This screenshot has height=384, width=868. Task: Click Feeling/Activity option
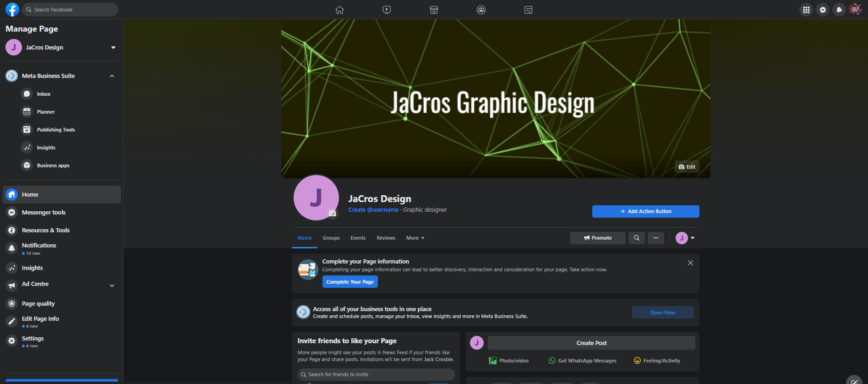point(657,361)
